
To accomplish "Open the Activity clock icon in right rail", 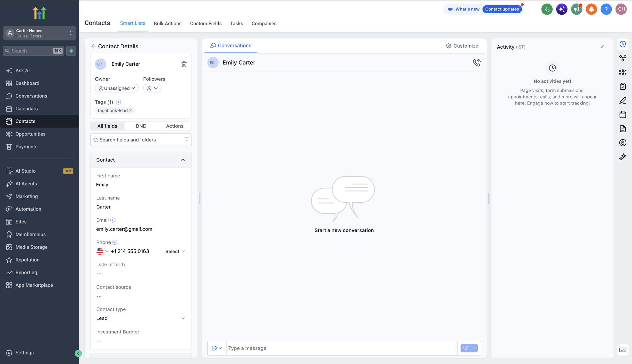I will click(x=623, y=44).
